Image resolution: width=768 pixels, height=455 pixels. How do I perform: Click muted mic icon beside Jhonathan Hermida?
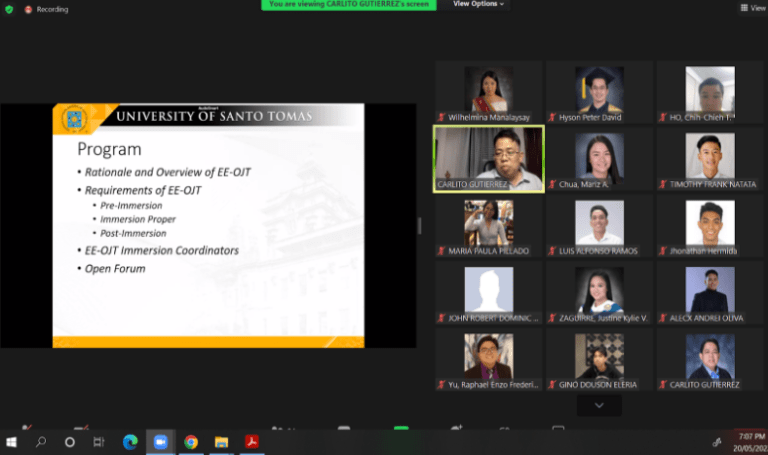point(663,251)
